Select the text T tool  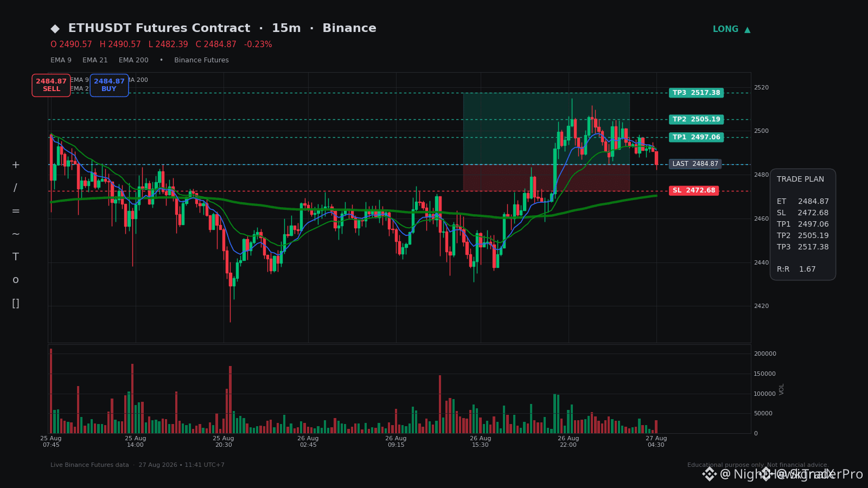click(x=16, y=257)
